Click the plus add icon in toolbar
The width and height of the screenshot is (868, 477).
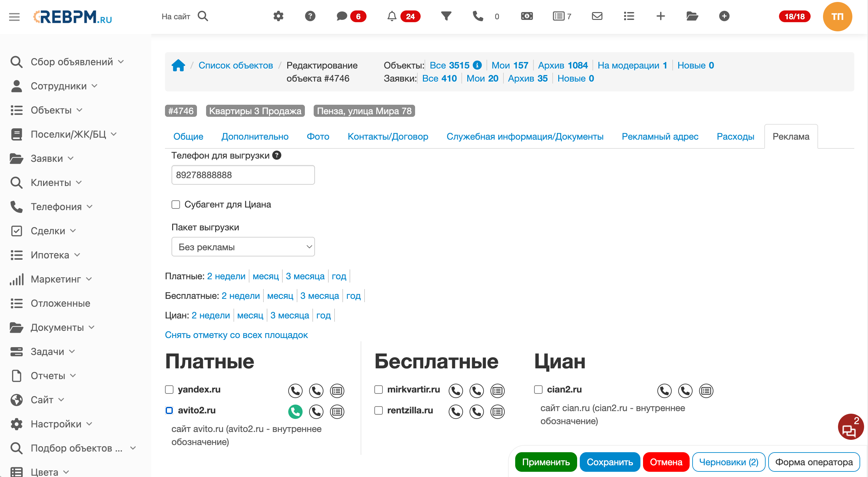click(x=660, y=16)
